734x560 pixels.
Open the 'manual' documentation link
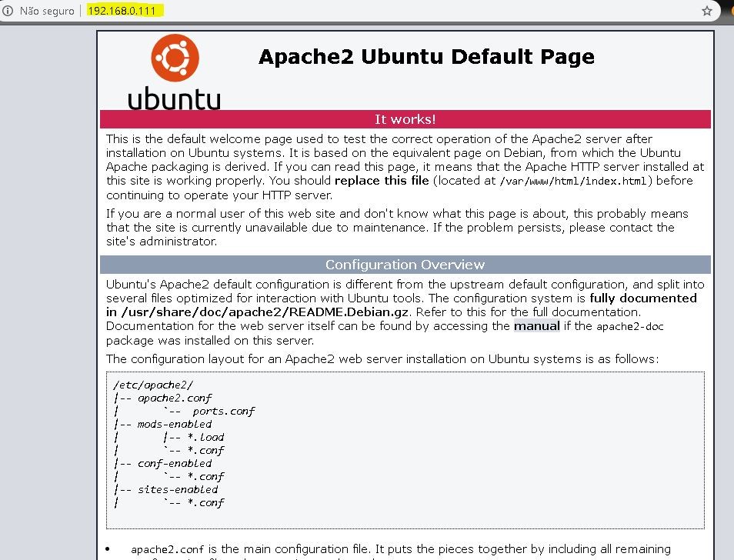536,326
